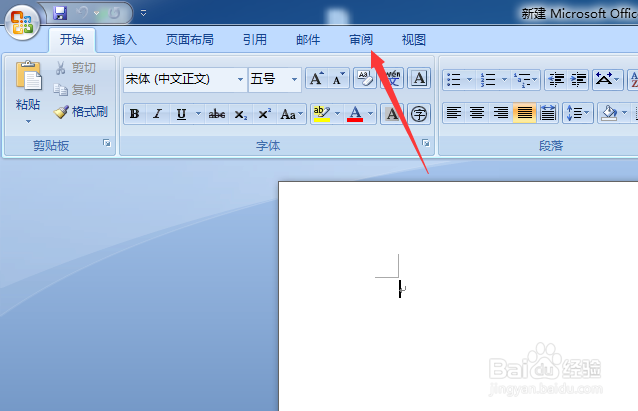
Task: Toggle bold formatting
Action: point(135,114)
